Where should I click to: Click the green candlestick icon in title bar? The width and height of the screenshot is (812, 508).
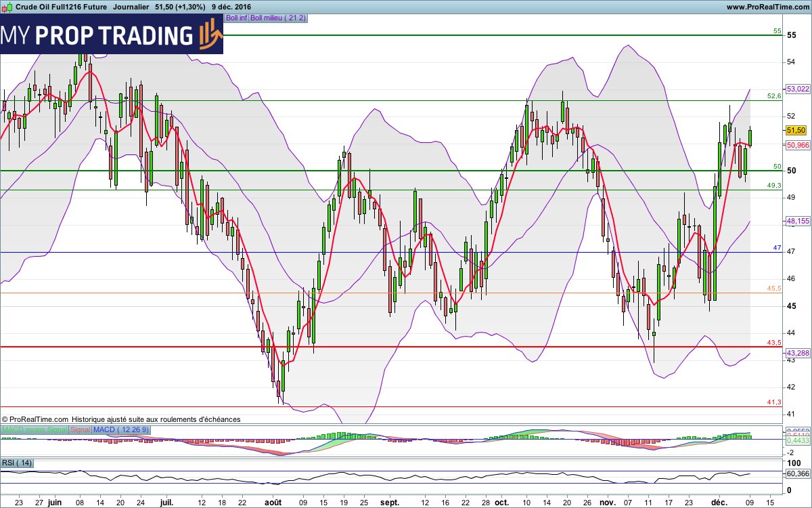(9, 7)
